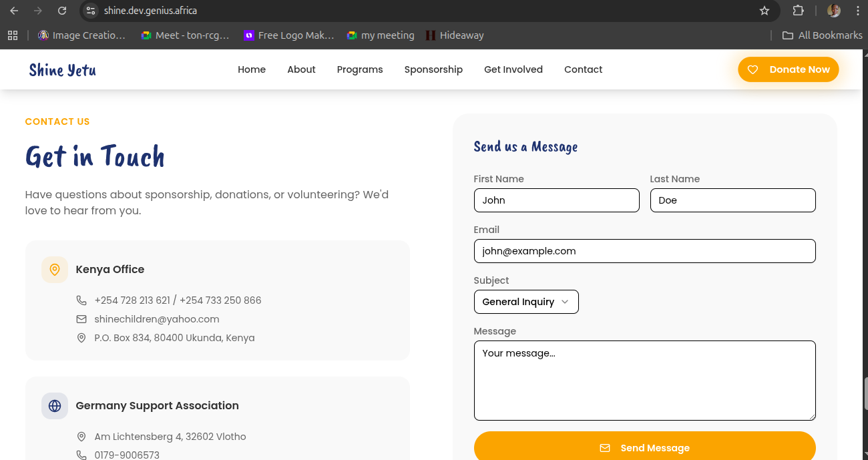Open the About menu item
The image size is (868, 460).
pos(301,69)
